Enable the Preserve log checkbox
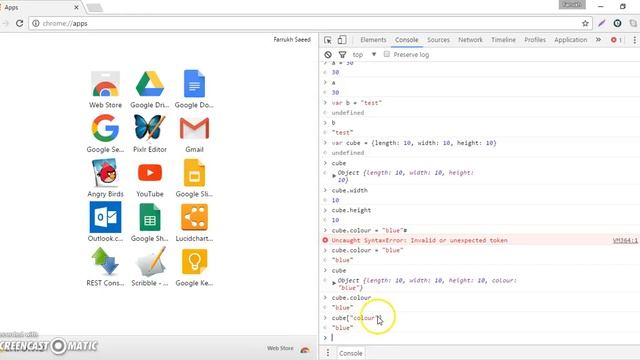640x360 pixels. point(387,54)
